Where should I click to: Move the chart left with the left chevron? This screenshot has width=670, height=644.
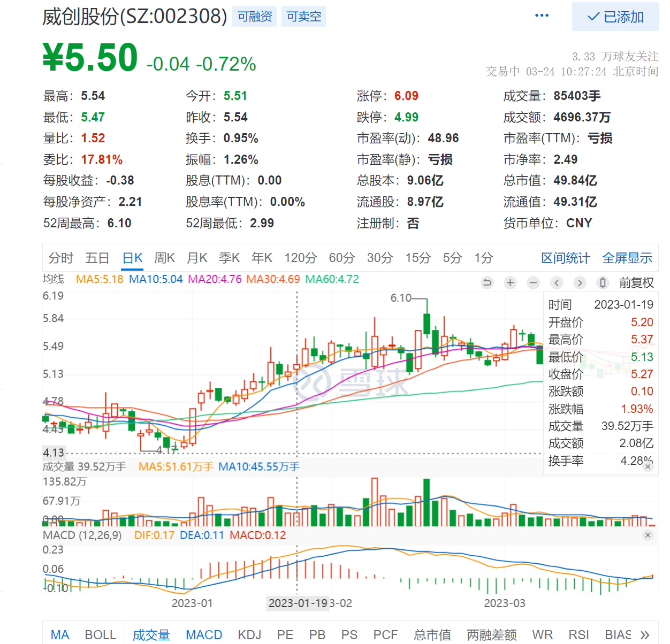click(x=557, y=282)
